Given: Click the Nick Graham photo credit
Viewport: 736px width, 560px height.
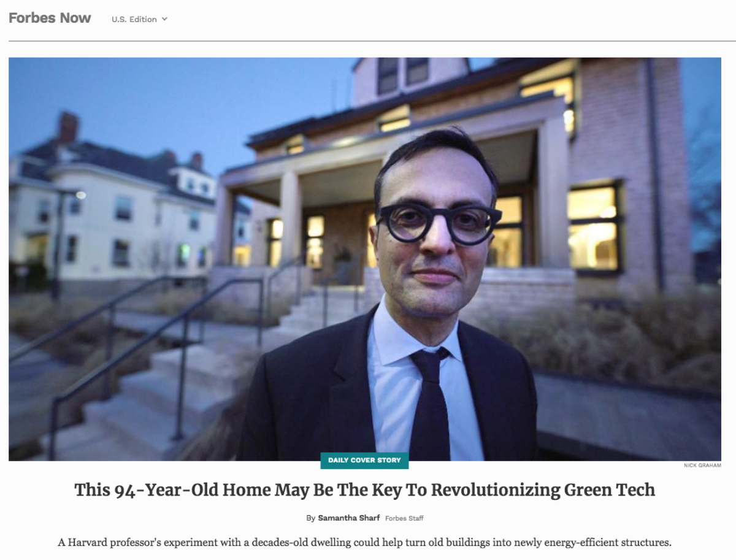Looking at the screenshot, I should 702,466.
